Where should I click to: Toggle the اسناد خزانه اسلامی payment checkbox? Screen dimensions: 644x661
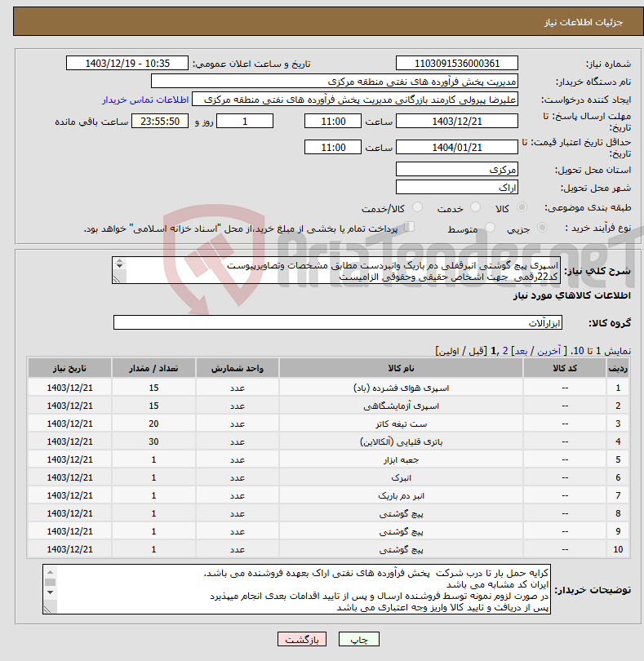409,227
